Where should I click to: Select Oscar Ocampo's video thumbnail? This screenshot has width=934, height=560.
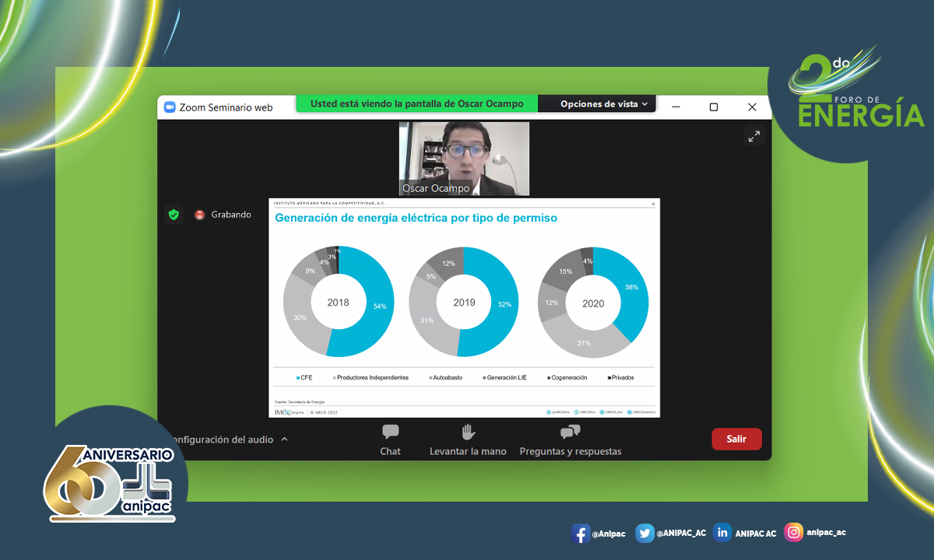(464, 159)
